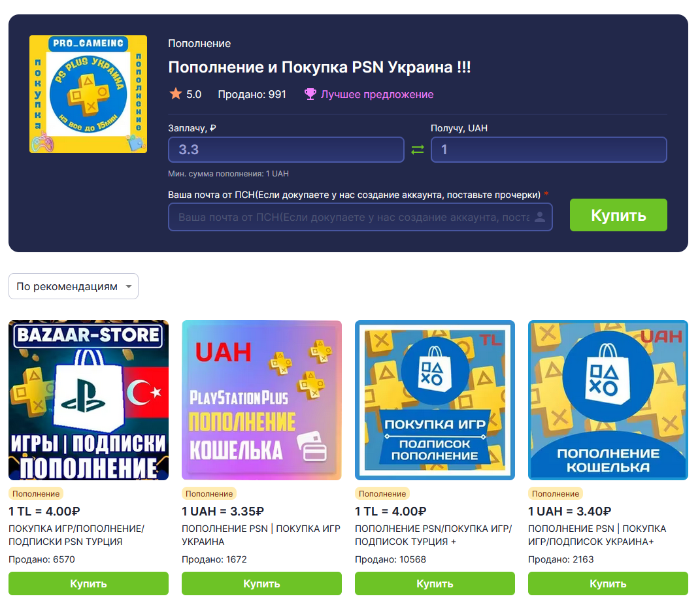Open the PRO_GAMEING seller product image
The height and width of the screenshot is (607, 700).
(x=88, y=94)
